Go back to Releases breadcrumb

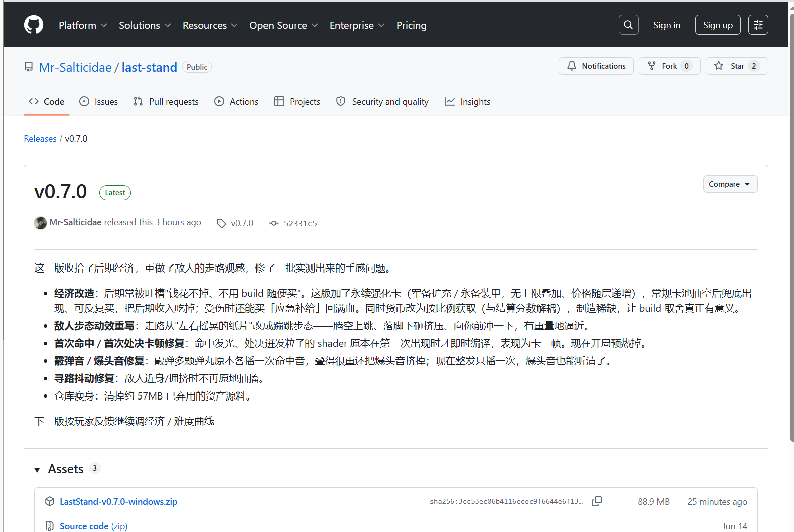point(40,139)
